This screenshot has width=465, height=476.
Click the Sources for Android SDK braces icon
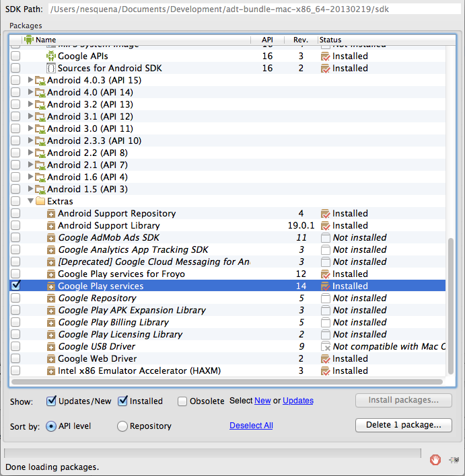point(51,69)
